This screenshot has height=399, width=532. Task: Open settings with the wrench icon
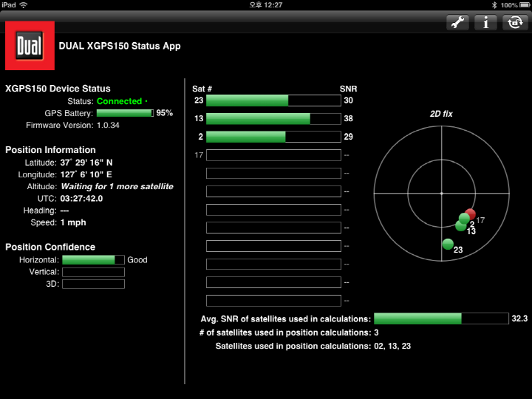click(x=457, y=23)
